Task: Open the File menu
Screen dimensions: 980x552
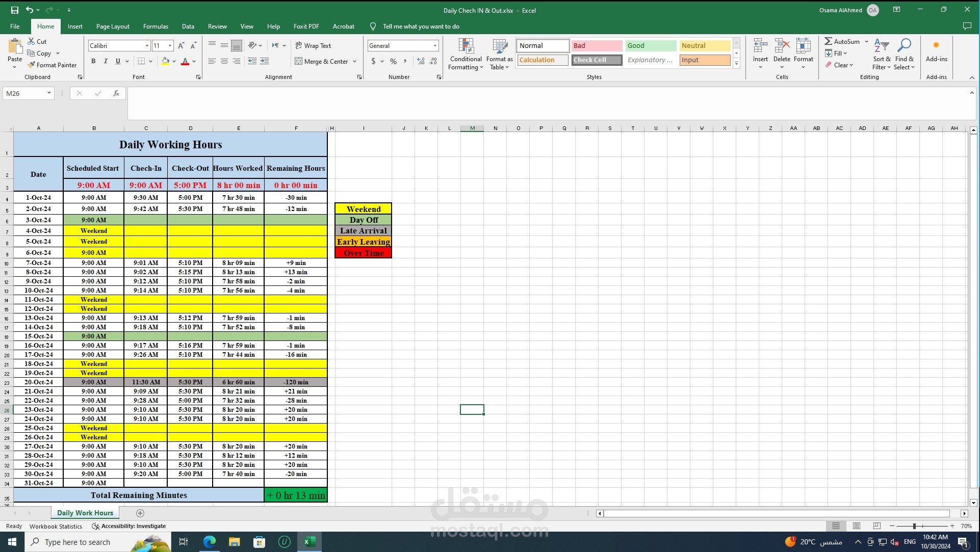Action: 15,26
